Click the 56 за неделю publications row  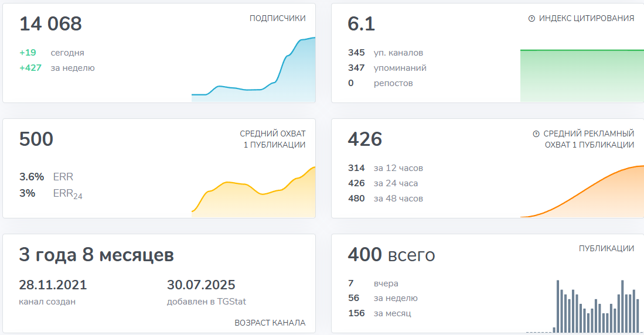coord(383,298)
